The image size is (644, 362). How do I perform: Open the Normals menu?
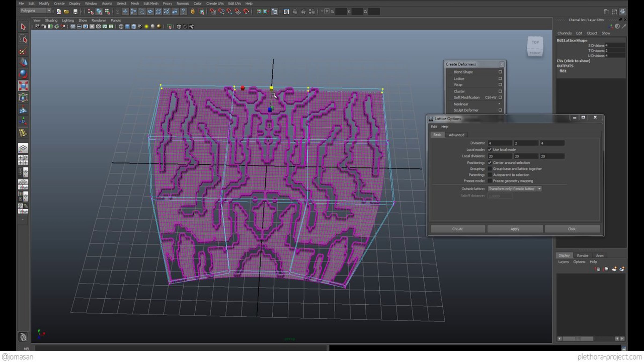(x=183, y=3)
